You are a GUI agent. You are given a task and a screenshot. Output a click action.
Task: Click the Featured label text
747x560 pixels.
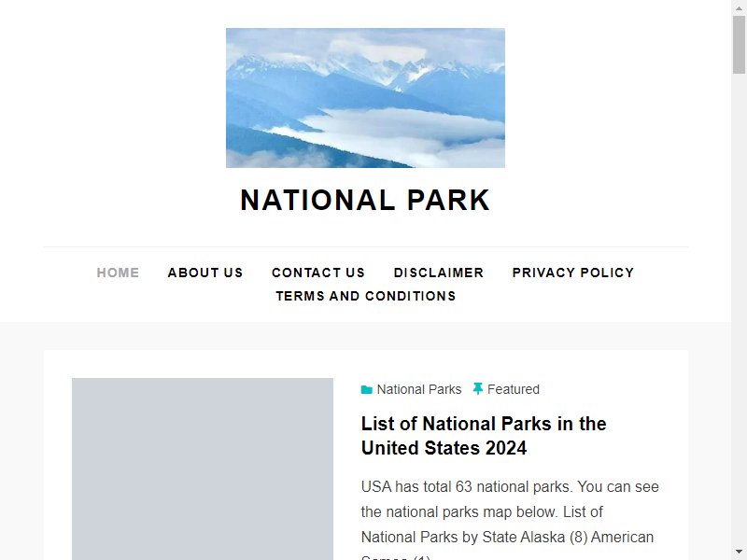(513, 389)
